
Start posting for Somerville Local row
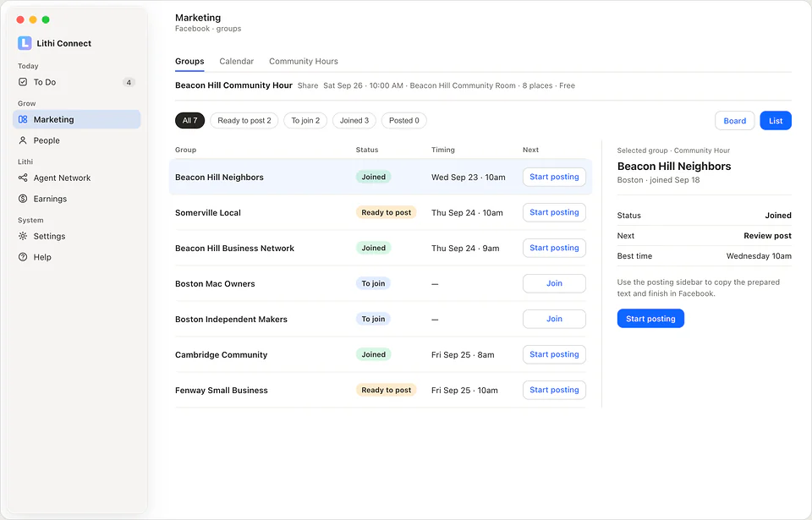tap(554, 212)
